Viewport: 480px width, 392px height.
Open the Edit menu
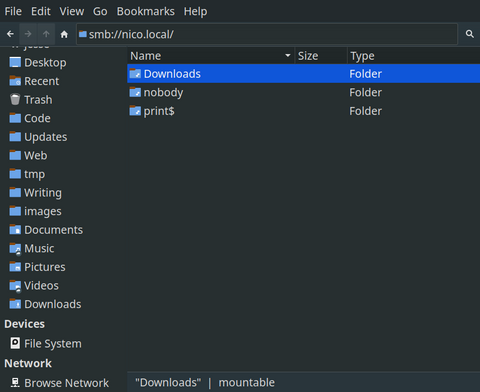(x=41, y=11)
